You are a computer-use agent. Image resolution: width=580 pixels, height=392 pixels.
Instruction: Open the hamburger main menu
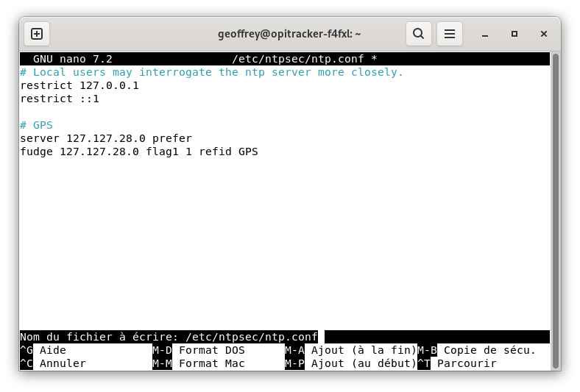450,34
